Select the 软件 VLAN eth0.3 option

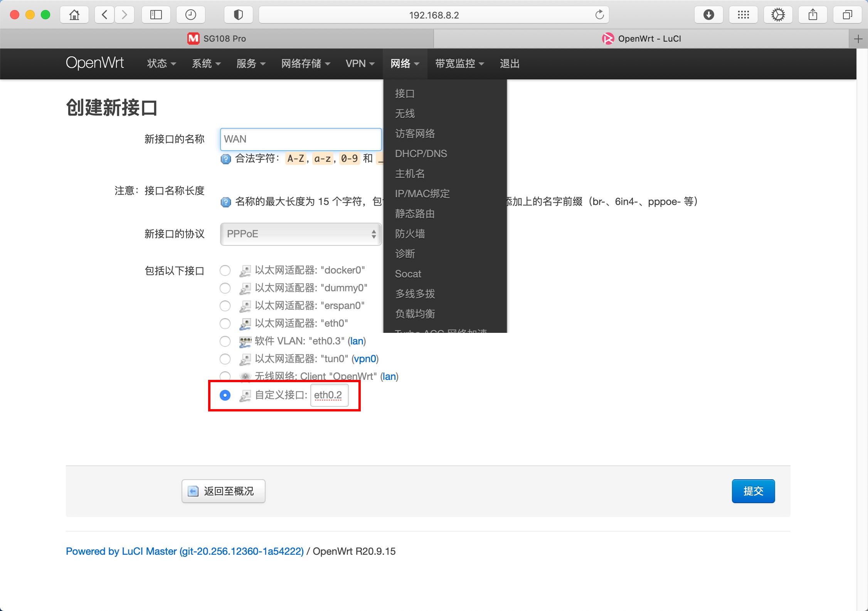(x=225, y=341)
